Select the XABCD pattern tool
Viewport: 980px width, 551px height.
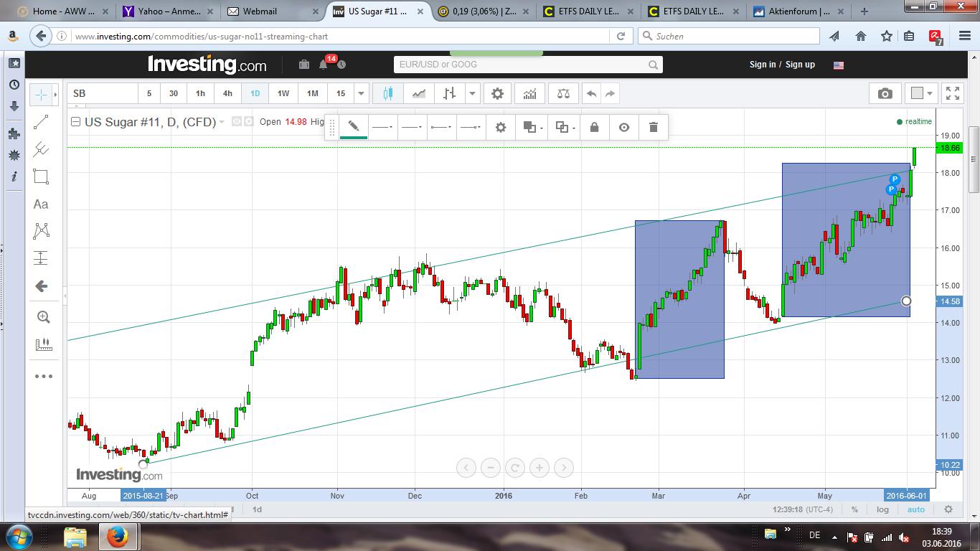[x=42, y=231]
